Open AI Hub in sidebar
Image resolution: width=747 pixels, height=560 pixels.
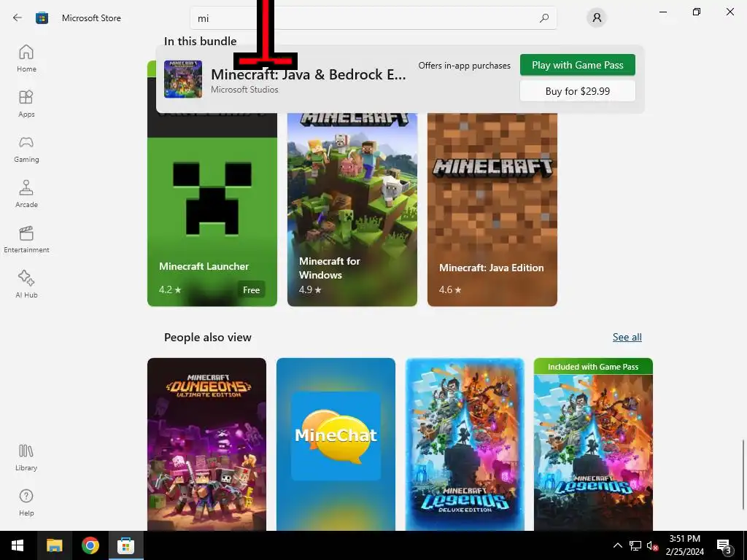[26, 284]
